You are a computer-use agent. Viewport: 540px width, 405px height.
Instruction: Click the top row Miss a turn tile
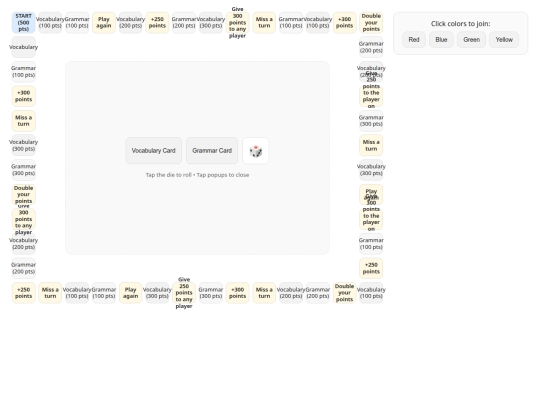(264, 23)
